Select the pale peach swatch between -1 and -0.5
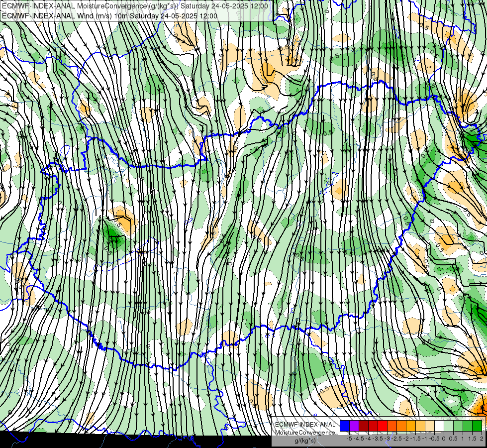 pos(430,426)
